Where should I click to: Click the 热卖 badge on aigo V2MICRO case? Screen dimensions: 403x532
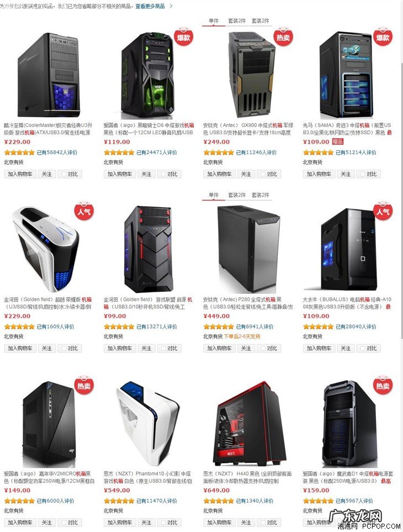[84, 386]
